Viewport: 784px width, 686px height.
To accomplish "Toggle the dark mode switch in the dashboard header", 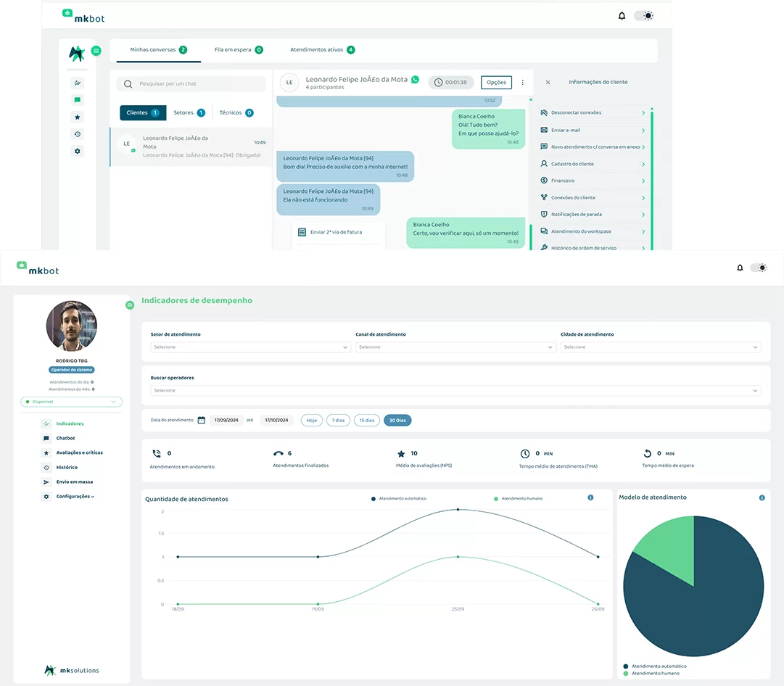I will [759, 268].
